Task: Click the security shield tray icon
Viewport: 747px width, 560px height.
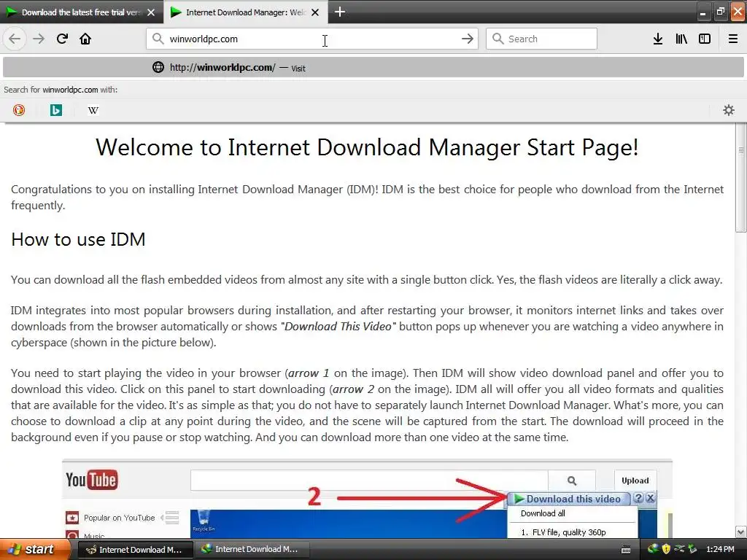Action: pos(666,549)
